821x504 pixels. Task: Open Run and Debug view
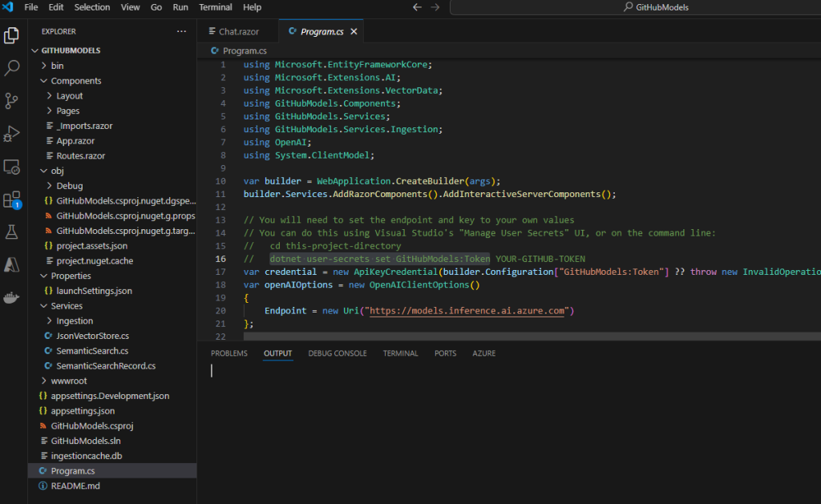(11, 134)
